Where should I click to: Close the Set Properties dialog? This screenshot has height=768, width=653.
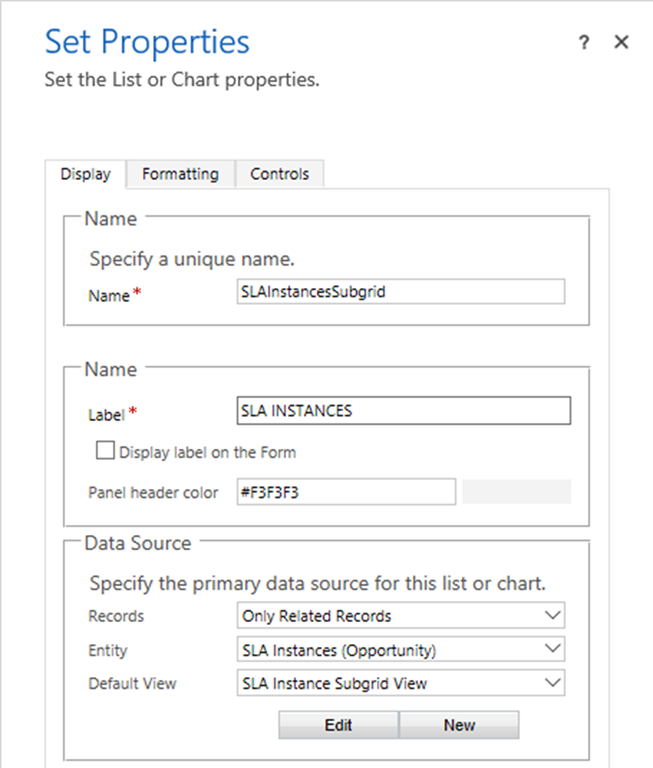tap(621, 42)
